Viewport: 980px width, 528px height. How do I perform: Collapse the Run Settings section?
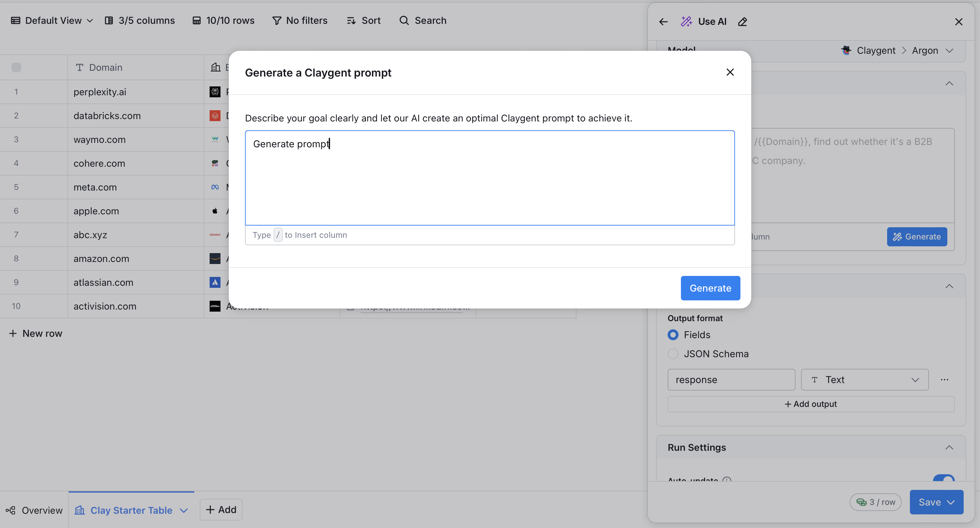coord(949,447)
